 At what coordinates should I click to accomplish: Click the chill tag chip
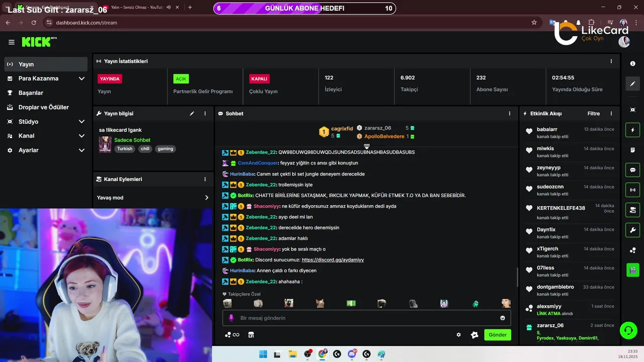[145, 149]
